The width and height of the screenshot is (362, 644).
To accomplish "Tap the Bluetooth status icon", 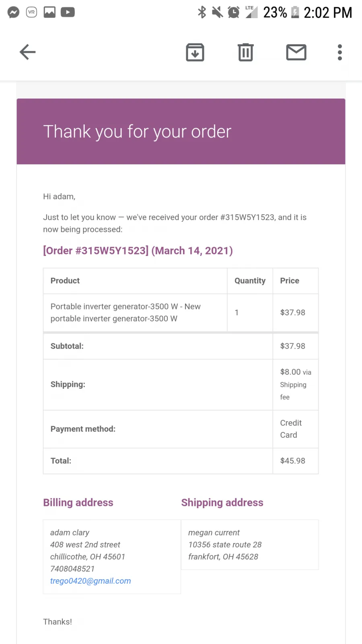I will point(202,12).
